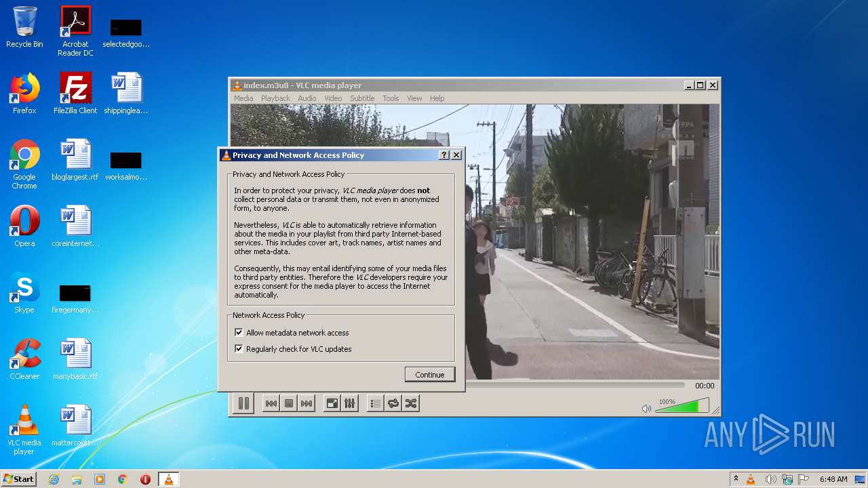Select the mattercourt document icon
This screenshot has width=868, height=488.
[75, 426]
